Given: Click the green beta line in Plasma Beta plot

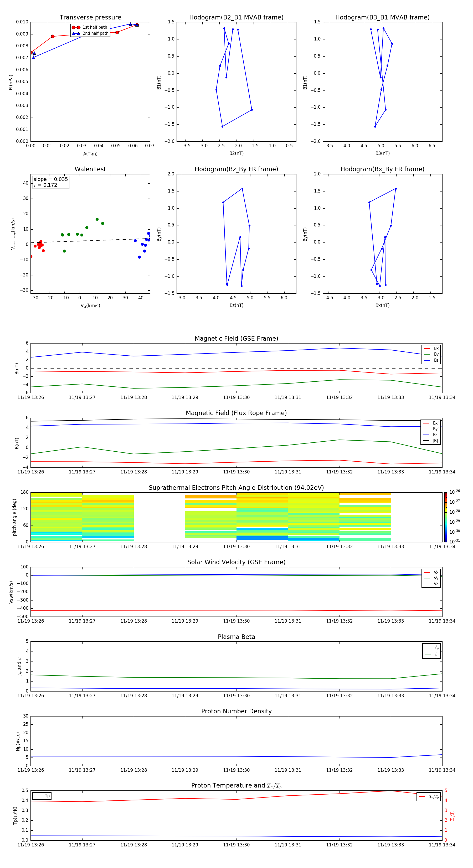Looking at the screenshot, I should pos(236,678).
